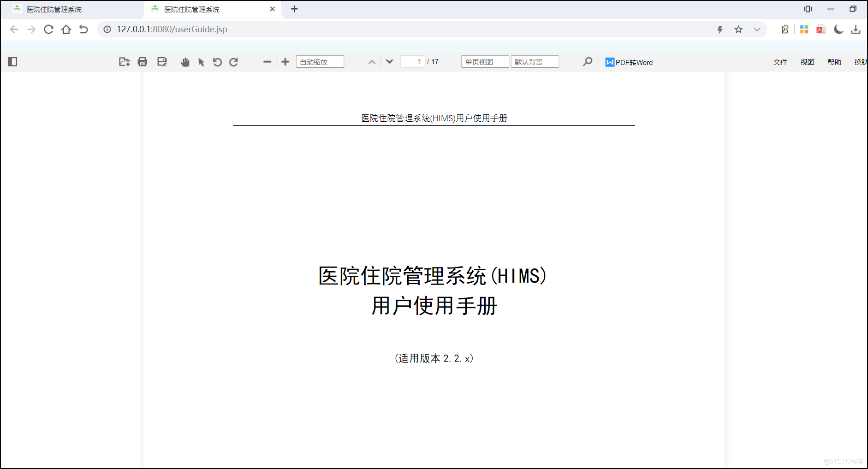Image resolution: width=868 pixels, height=469 pixels.
Task: Enable dark mode in the browser toolbar
Action: (x=838, y=29)
